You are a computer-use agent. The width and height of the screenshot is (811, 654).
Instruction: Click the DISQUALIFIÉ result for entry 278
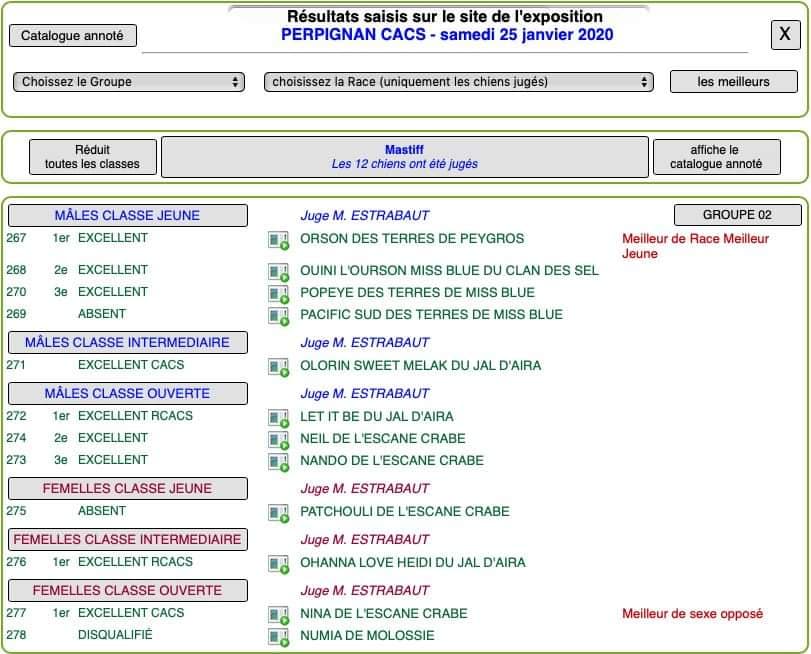pyautogui.click(x=115, y=635)
